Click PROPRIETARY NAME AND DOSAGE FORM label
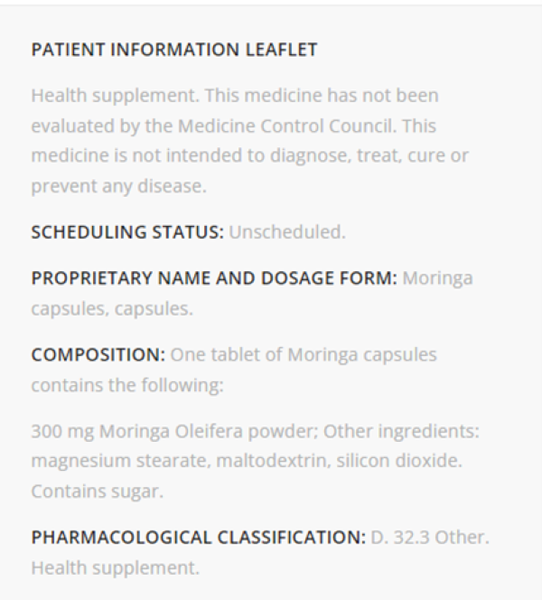Image resolution: width=542 pixels, height=600 pixels. pyautogui.click(x=214, y=278)
